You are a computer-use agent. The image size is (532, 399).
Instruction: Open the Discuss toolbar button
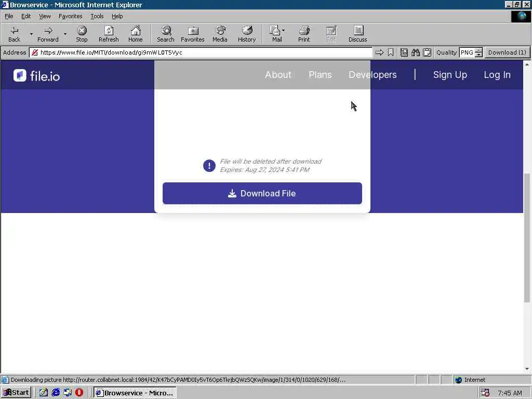coord(357,34)
